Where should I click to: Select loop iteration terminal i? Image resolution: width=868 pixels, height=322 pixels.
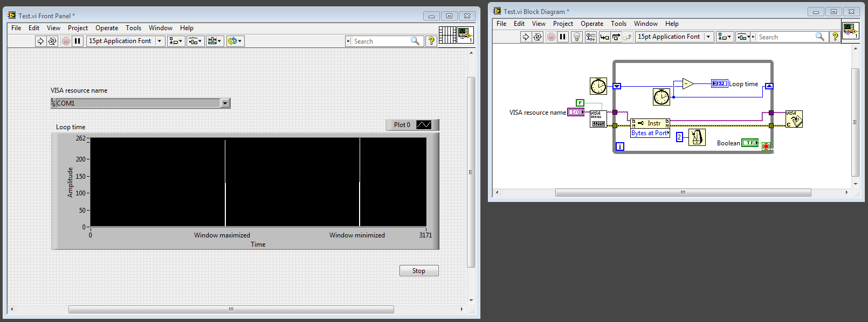click(x=620, y=146)
